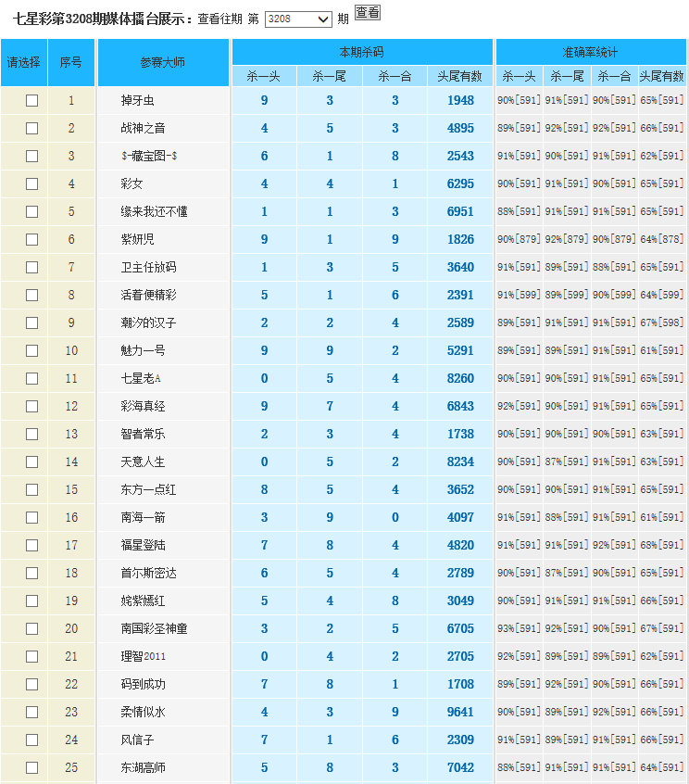
Task: Click master name 首尔斯密达
Action: click(x=148, y=574)
